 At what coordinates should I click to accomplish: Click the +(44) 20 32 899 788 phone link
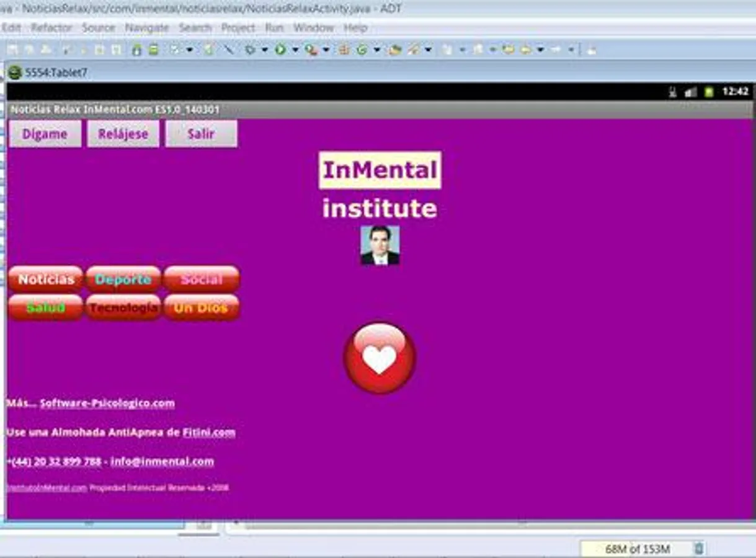[54, 461]
